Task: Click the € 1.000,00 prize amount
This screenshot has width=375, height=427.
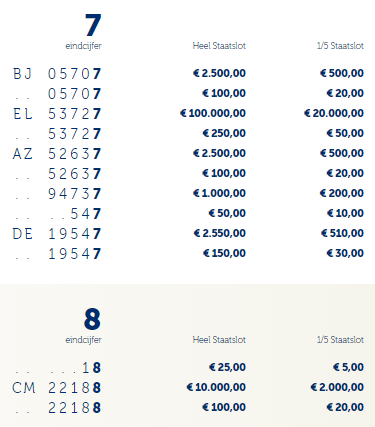Action: tap(219, 193)
